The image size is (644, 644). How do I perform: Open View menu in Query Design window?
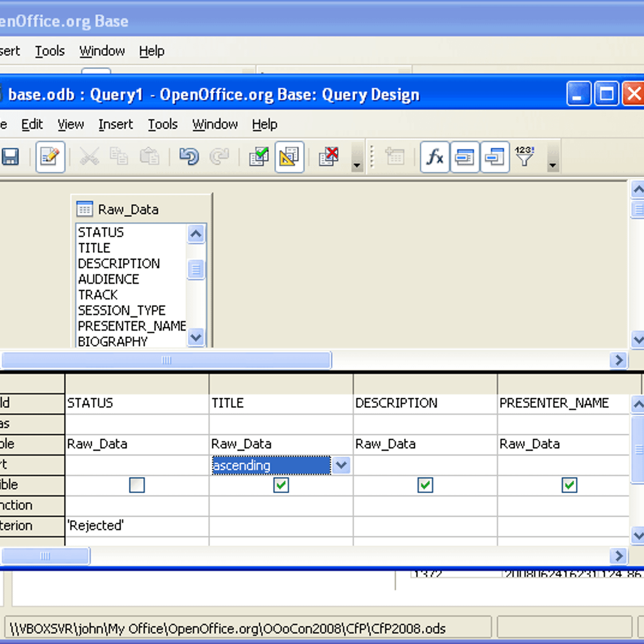tap(71, 125)
